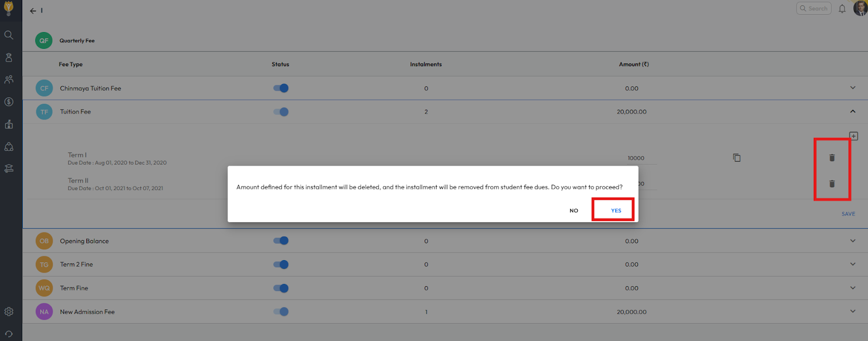The image size is (868, 341).
Task: Click the back arrow icon
Action: [x=33, y=11]
